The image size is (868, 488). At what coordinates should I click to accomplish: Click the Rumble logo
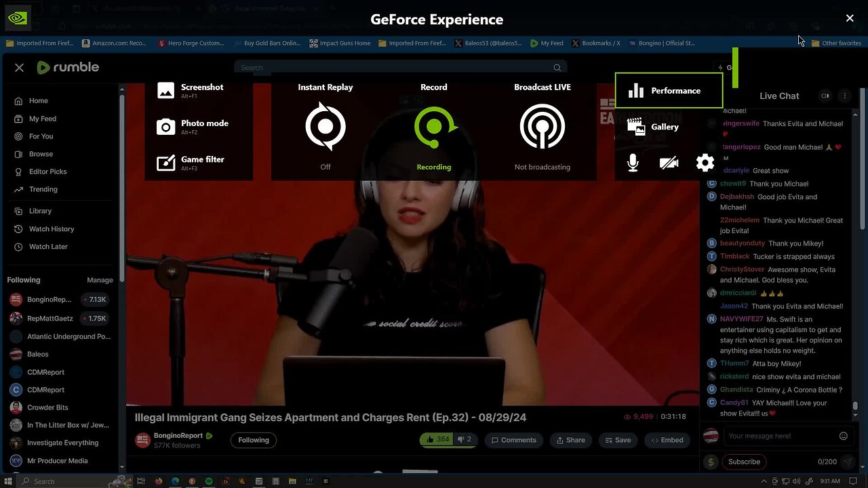point(68,67)
